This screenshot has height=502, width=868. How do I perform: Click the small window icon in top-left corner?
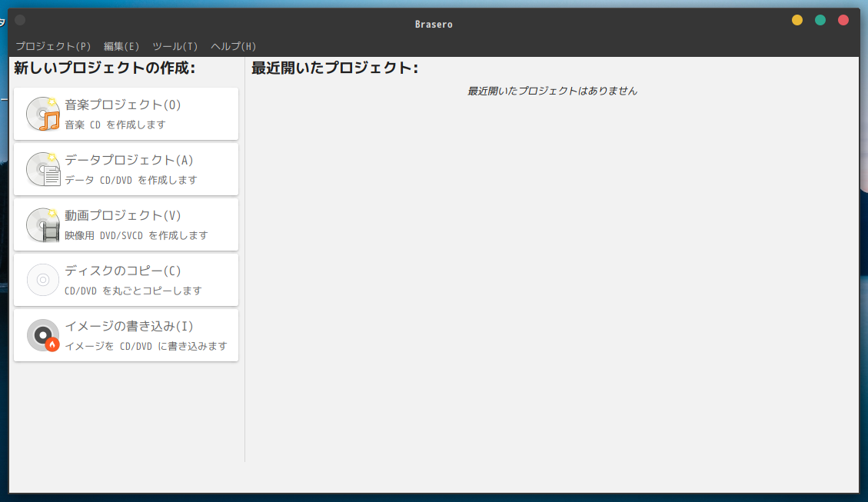(19, 20)
